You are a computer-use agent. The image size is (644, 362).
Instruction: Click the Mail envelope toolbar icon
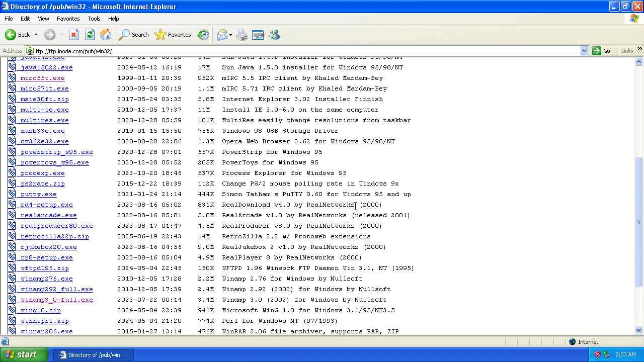pyautogui.click(x=222, y=35)
